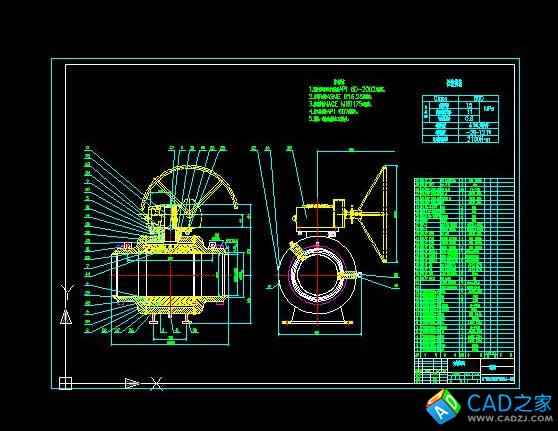Select the title block below the parts list
The width and height of the screenshot is (558, 431).
pyautogui.click(x=464, y=370)
